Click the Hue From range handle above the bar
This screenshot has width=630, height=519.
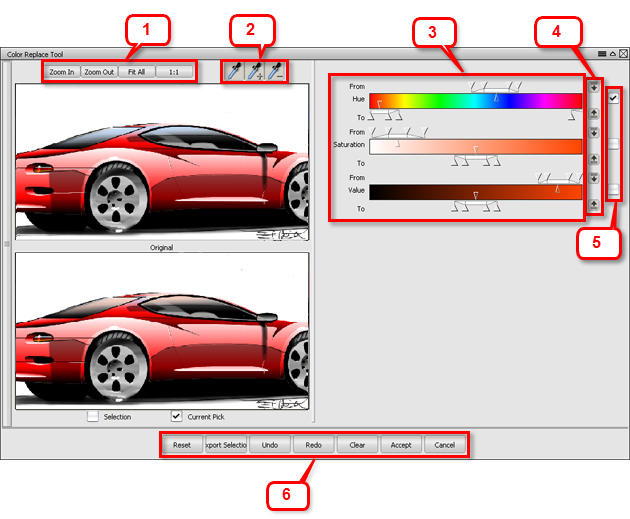coord(496,86)
